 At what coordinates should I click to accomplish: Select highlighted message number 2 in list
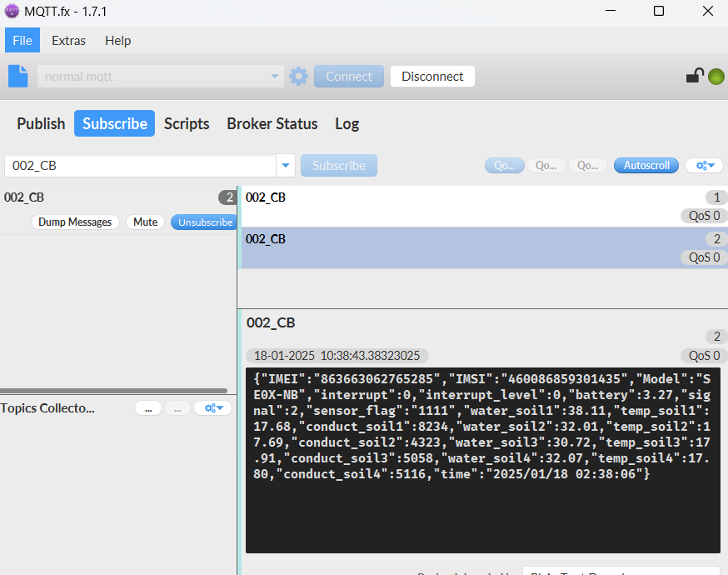(483, 248)
